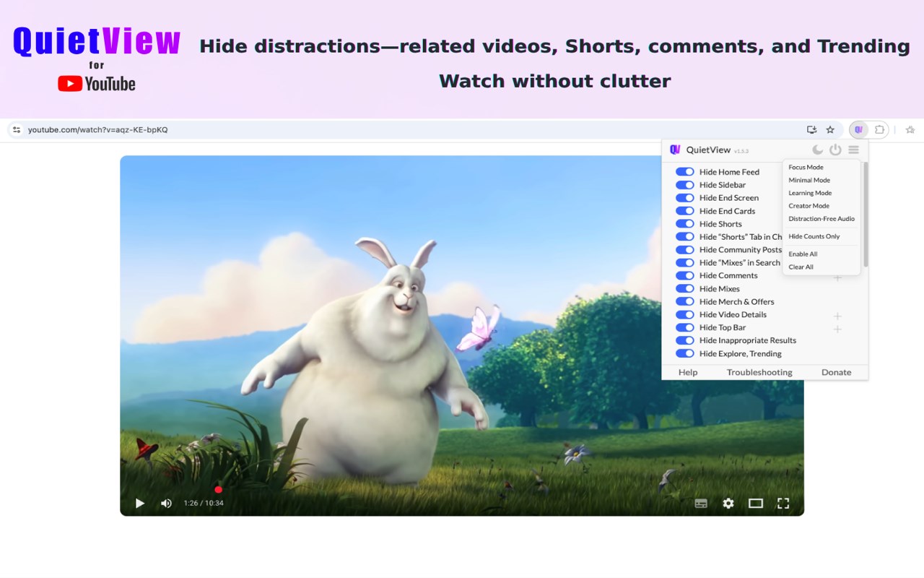The image size is (924, 578).
Task: Toggle Hide Community Posts switch
Action: (684, 250)
